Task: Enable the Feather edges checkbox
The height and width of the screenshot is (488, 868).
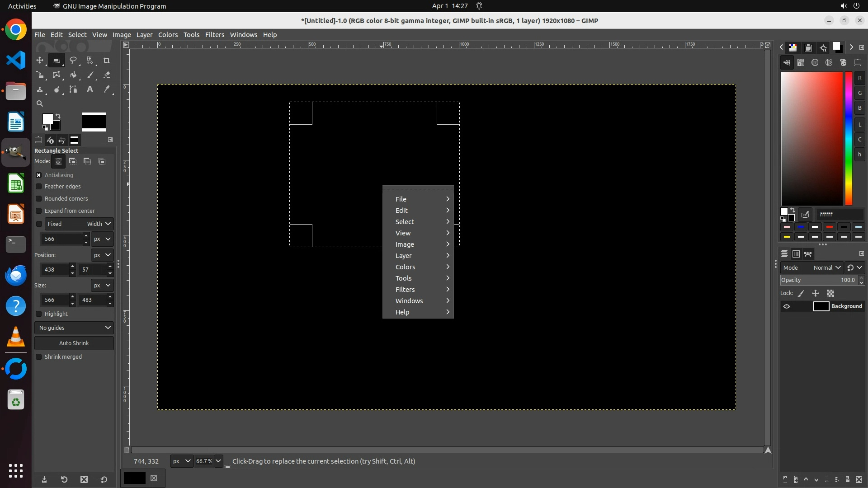Action: click(x=39, y=187)
